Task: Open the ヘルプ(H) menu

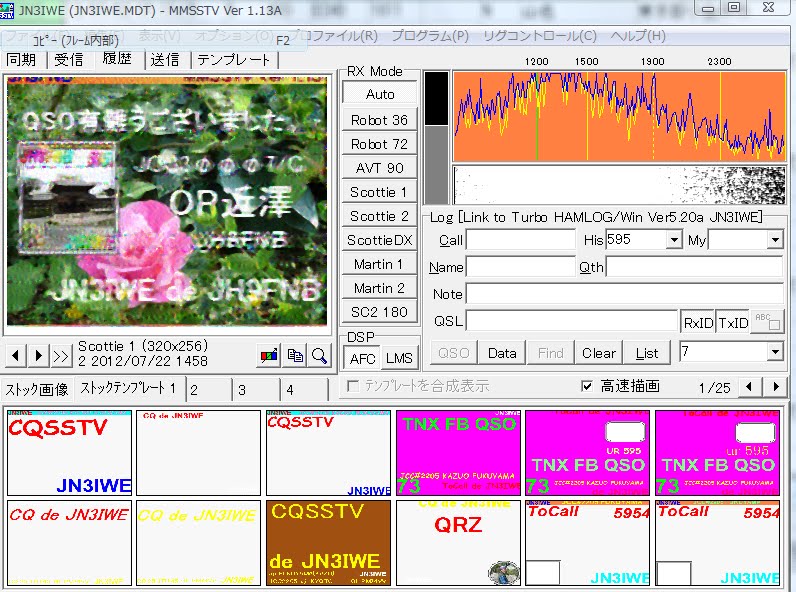Action: click(x=638, y=36)
